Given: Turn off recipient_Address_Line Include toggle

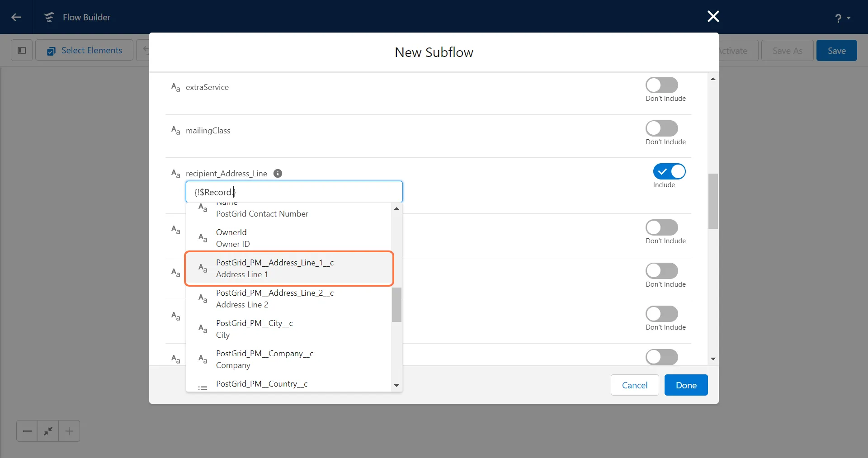Looking at the screenshot, I should coord(669,172).
